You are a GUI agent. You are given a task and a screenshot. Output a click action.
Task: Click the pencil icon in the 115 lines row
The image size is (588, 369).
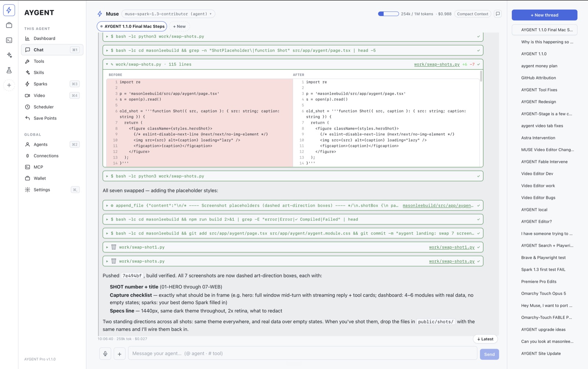[112, 64]
